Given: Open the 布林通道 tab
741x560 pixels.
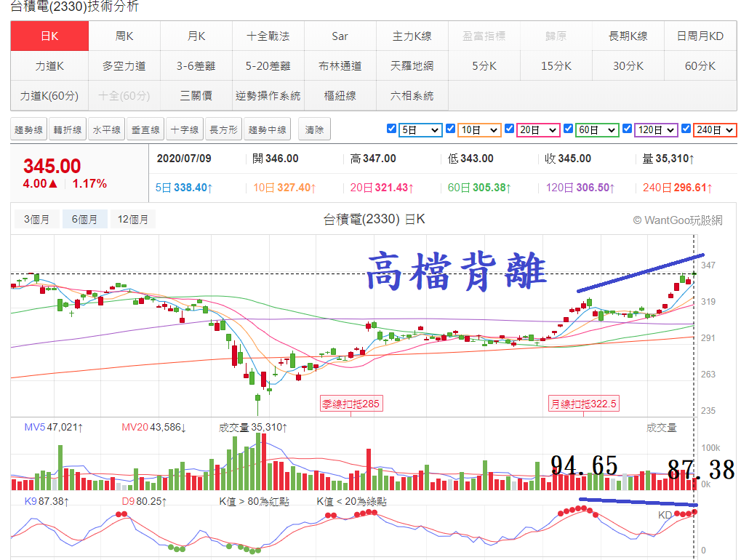Looking at the screenshot, I should pos(340,65).
